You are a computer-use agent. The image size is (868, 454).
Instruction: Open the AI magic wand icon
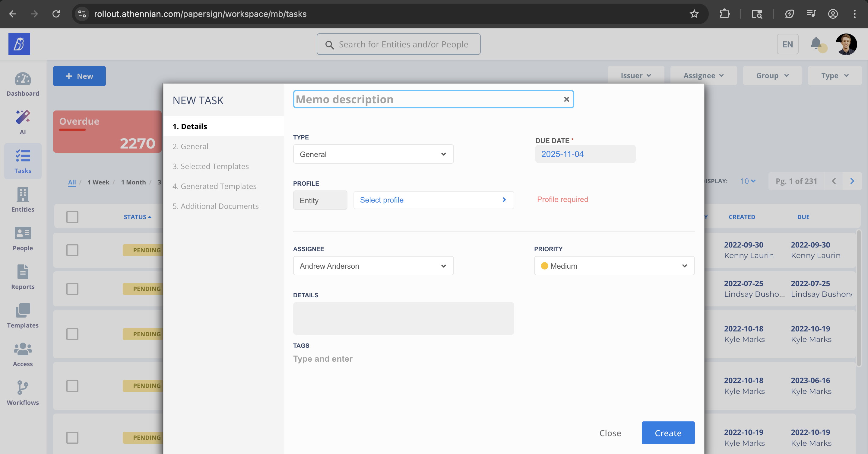click(x=23, y=117)
